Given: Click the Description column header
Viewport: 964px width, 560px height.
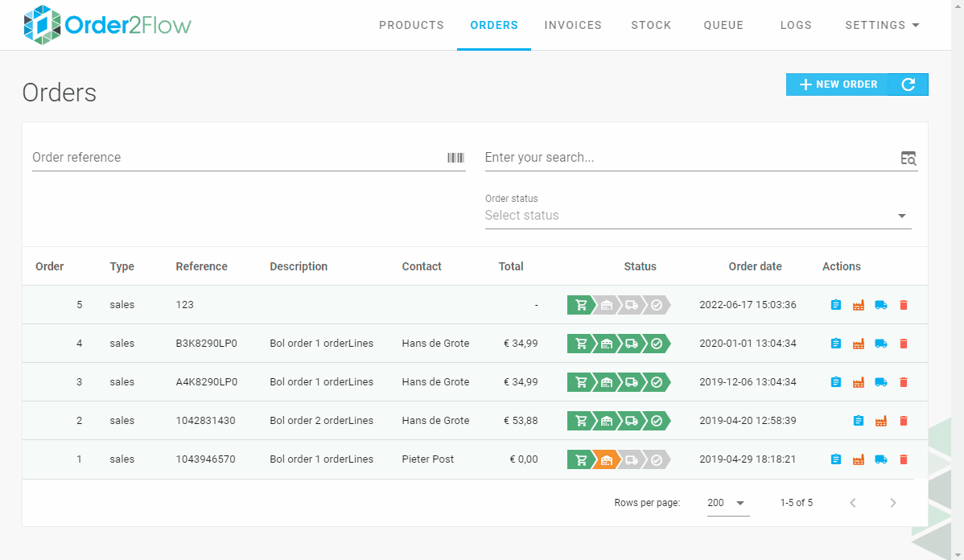Looking at the screenshot, I should pyautogui.click(x=299, y=266).
